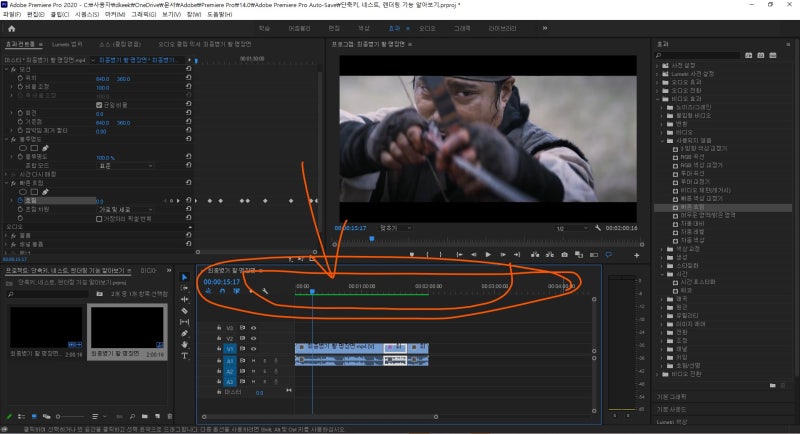Image resolution: width=800 pixels, height=434 pixels.
Task: Expand 비디오 전환 folder in Effects panel
Action: click(x=658, y=374)
